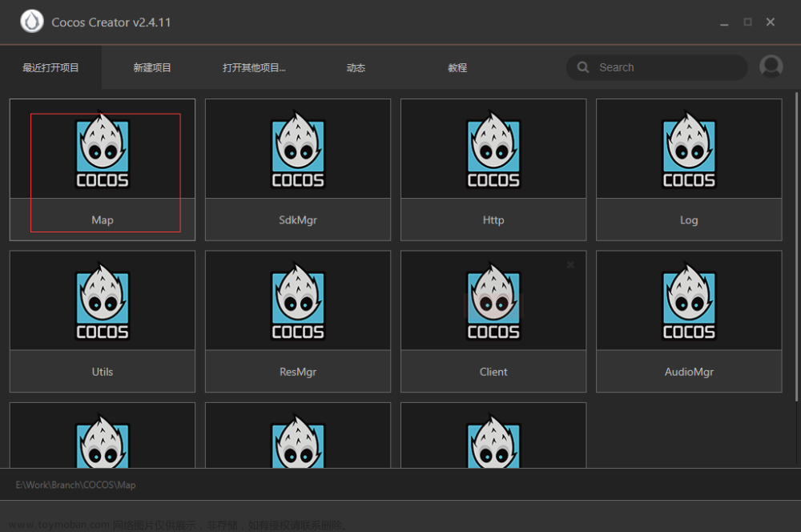Switch to the 新建项目 tab
Image resolution: width=801 pixels, height=532 pixels.
152,67
